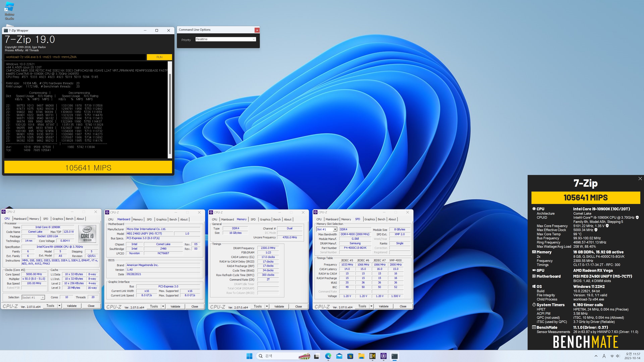This screenshot has height=362, width=644.
Task: Click the BENCHMATE logo at panel bottom
Action: tap(585, 342)
